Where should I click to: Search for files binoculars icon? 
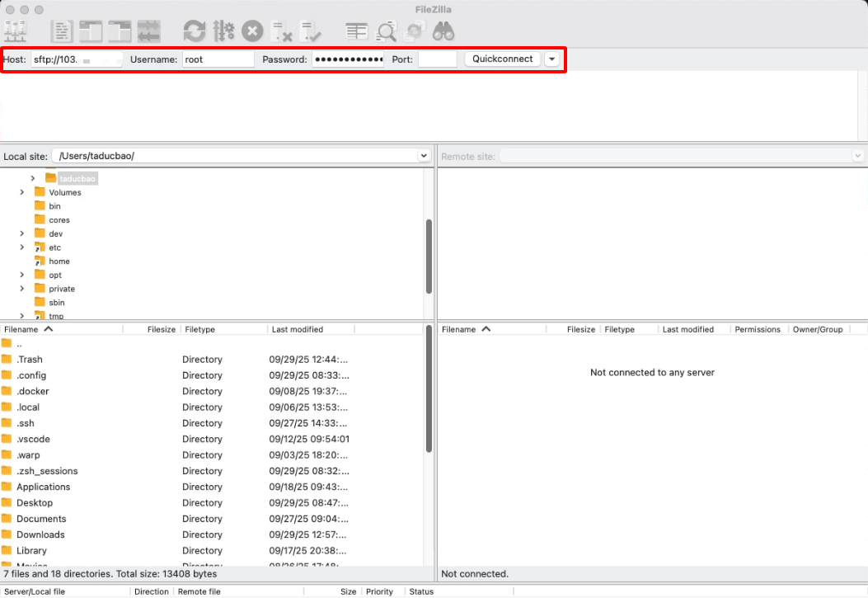(x=443, y=31)
